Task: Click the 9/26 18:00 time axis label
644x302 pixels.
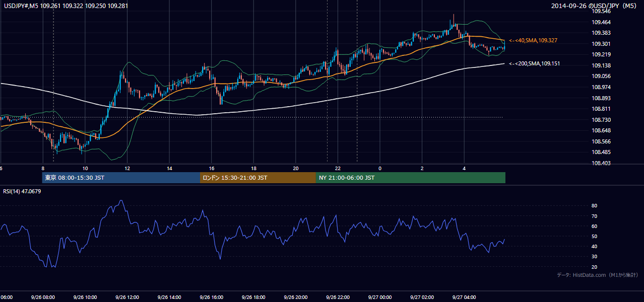Action: [253, 297]
